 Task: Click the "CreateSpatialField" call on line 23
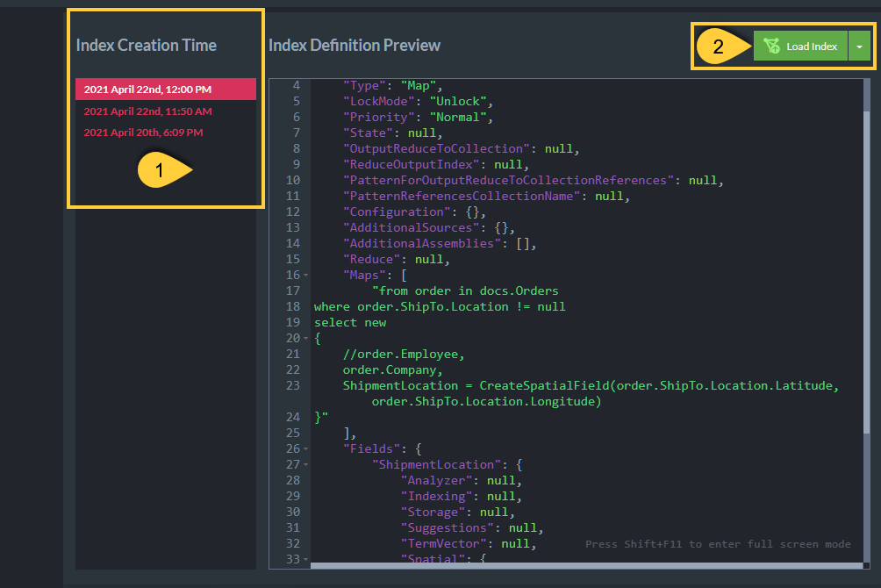click(x=544, y=385)
